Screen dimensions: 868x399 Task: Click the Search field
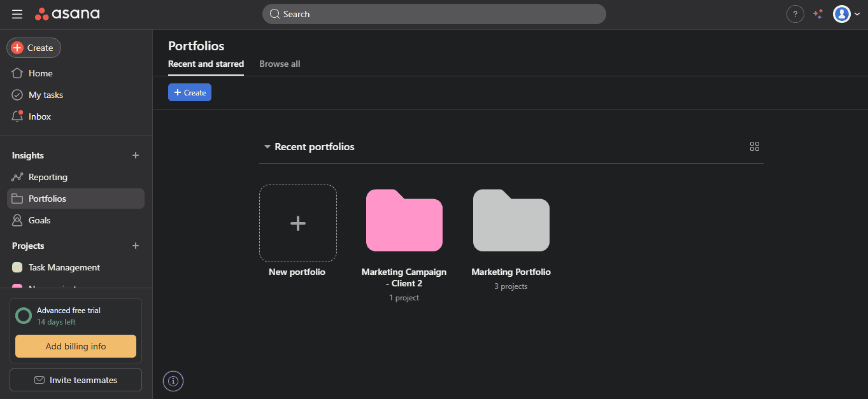pos(434,14)
